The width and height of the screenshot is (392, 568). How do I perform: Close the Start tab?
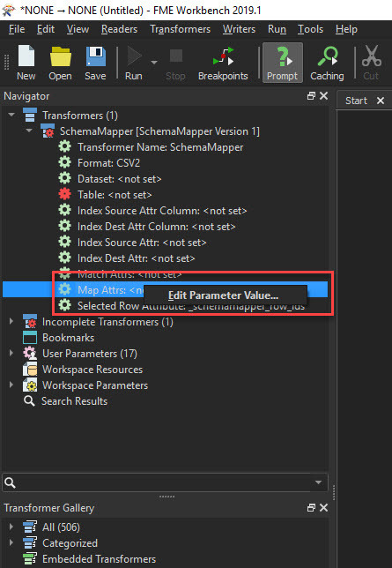381,101
